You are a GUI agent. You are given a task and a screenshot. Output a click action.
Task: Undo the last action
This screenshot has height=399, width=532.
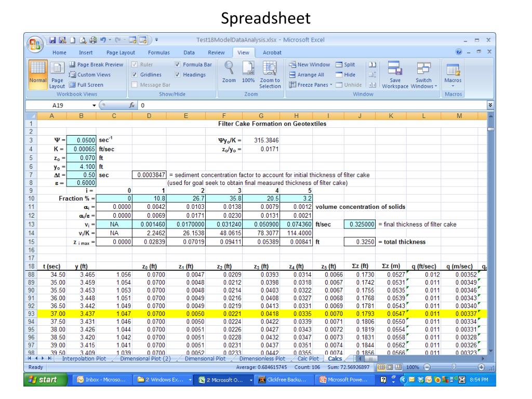[103, 40]
